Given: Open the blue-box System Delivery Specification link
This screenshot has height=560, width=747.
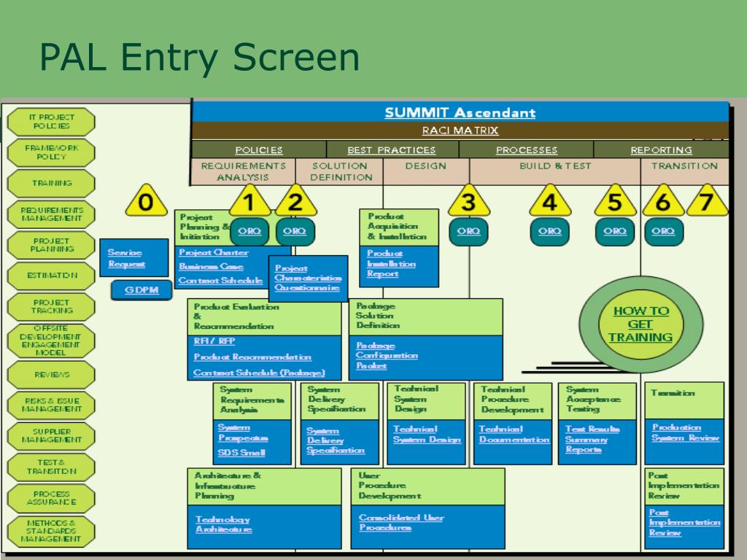Looking at the screenshot, I should [336, 440].
